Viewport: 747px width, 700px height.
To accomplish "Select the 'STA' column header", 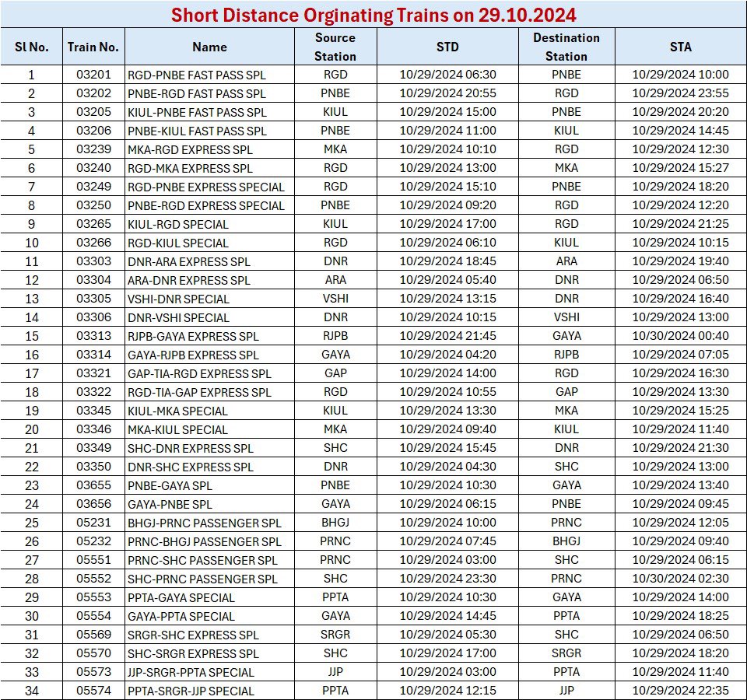I will pos(680,47).
